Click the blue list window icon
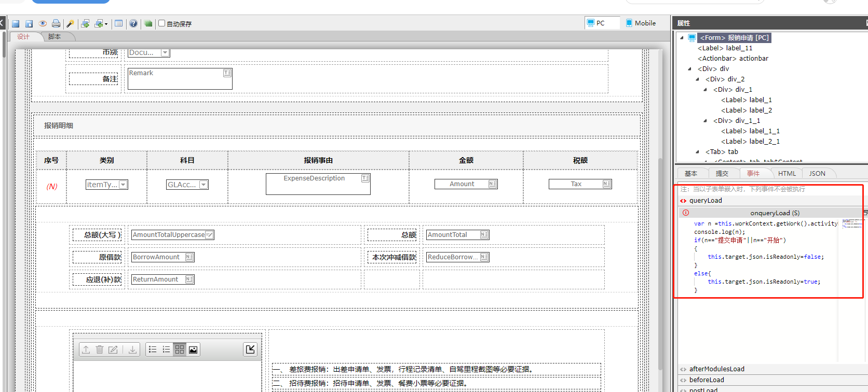The height and width of the screenshot is (392, 868). [119, 24]
